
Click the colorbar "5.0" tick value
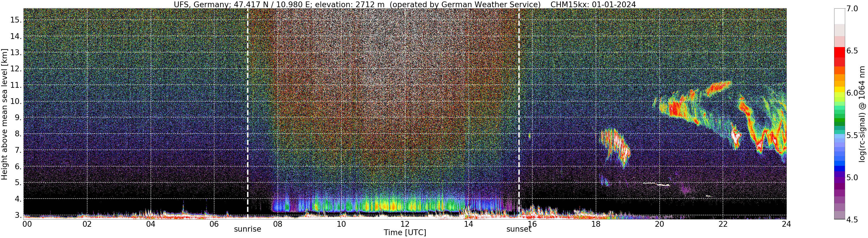click(852, 177)
